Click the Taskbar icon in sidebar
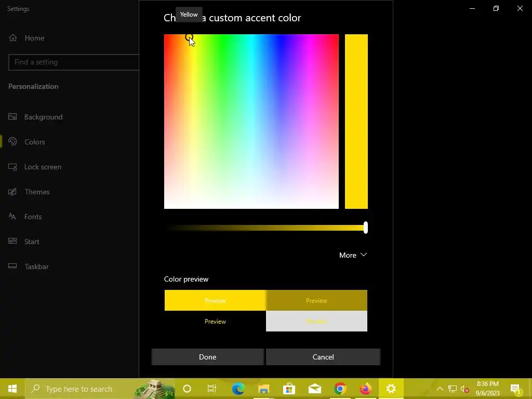This screenshot has height=399, width=532. [x=12, y=266]
